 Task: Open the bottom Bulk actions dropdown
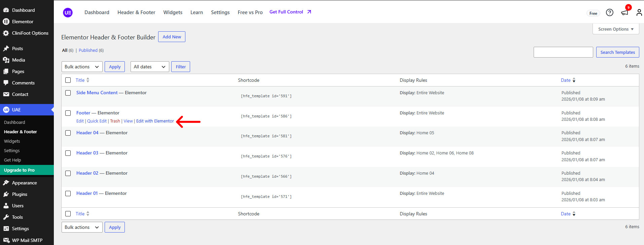point(82,227)
